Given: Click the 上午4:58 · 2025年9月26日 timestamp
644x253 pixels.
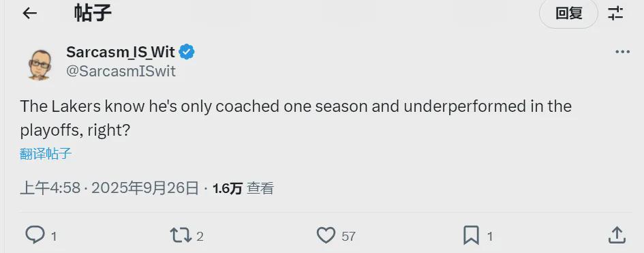Looking at the screenshot, I should [109, 188].
